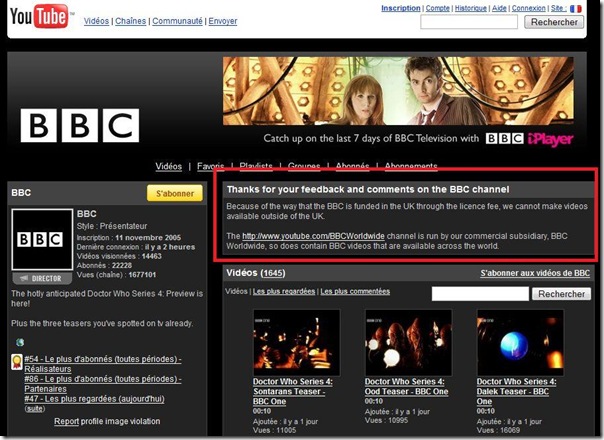
Task: Open Vidéos in top navigation
Action: click(96, 21)
